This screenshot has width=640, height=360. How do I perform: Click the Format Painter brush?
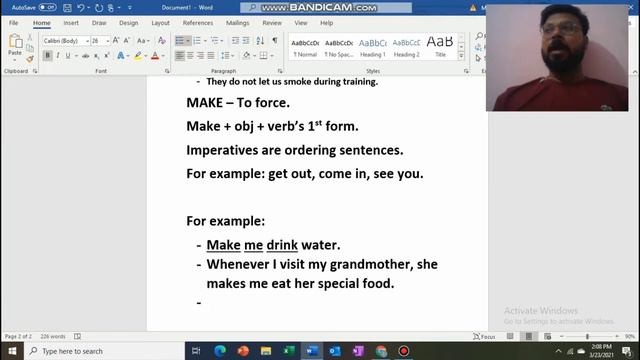tap(30, 59)
